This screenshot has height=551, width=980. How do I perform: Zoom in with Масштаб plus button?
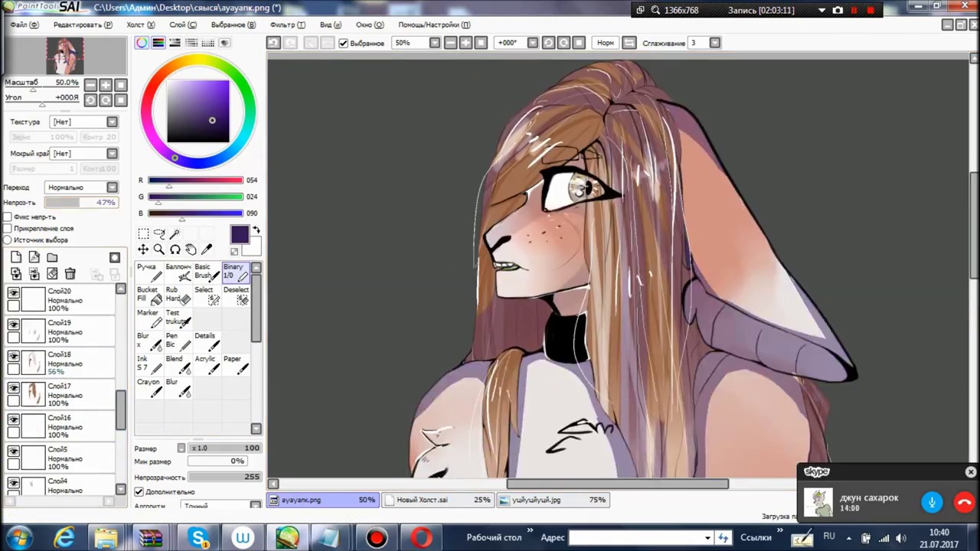(106, 85)
